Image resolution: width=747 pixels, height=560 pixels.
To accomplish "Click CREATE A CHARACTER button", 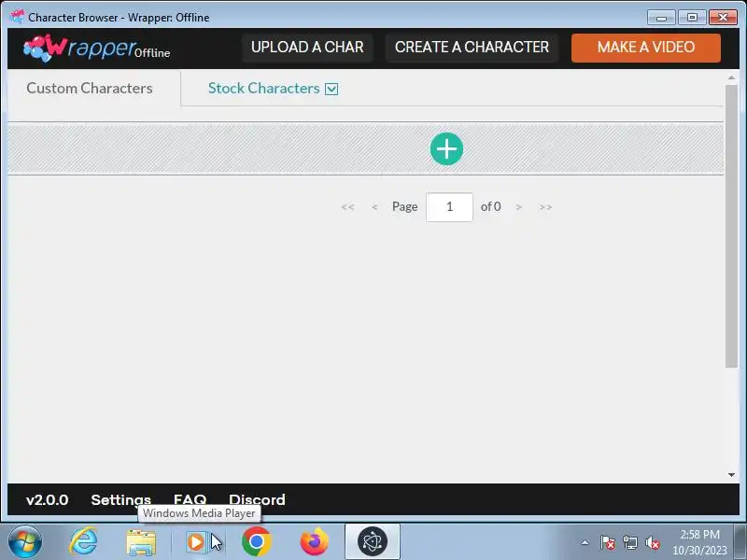I will pos(472,48).
